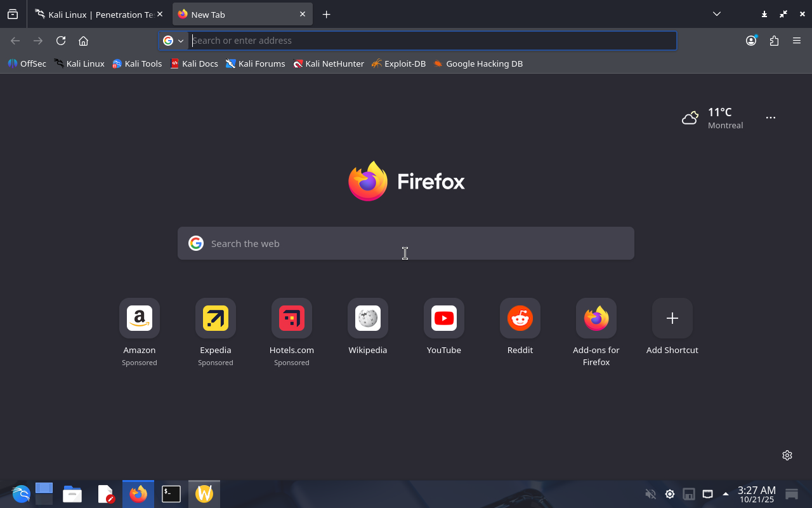Open the Firefox hamburger application menu
The width and height of the screenshot is (812, 508).
(x=797, y=41)
